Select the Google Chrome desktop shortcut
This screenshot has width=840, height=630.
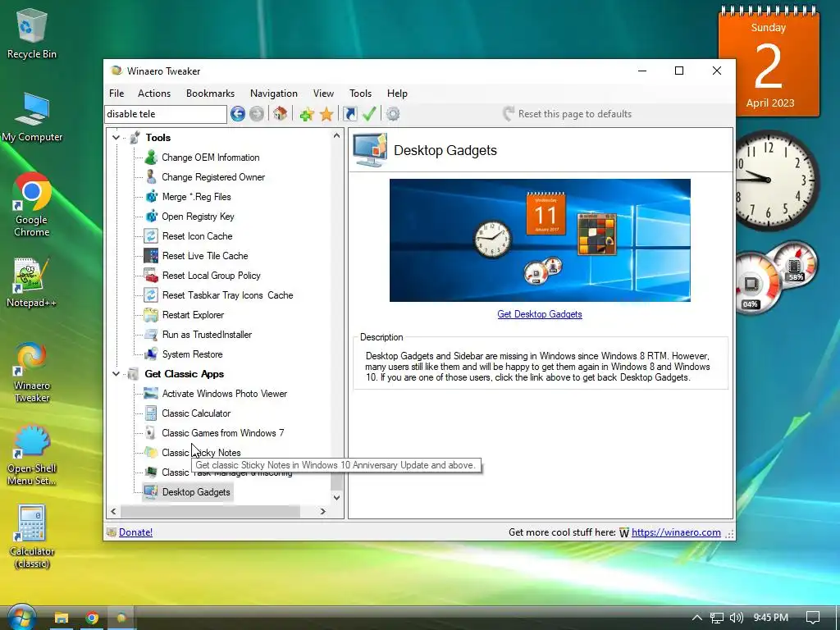click(x=32, y=204)
